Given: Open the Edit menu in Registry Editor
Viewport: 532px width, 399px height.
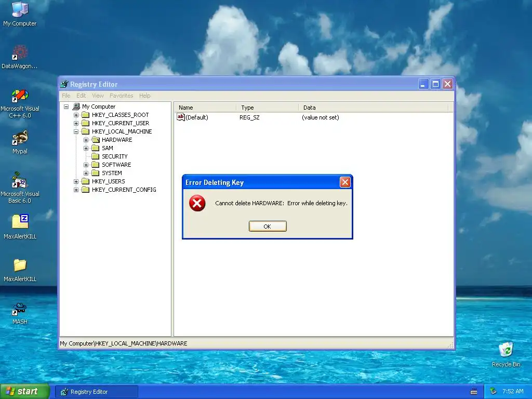Looking at the screenshot, I should click(x=81, y=96).
